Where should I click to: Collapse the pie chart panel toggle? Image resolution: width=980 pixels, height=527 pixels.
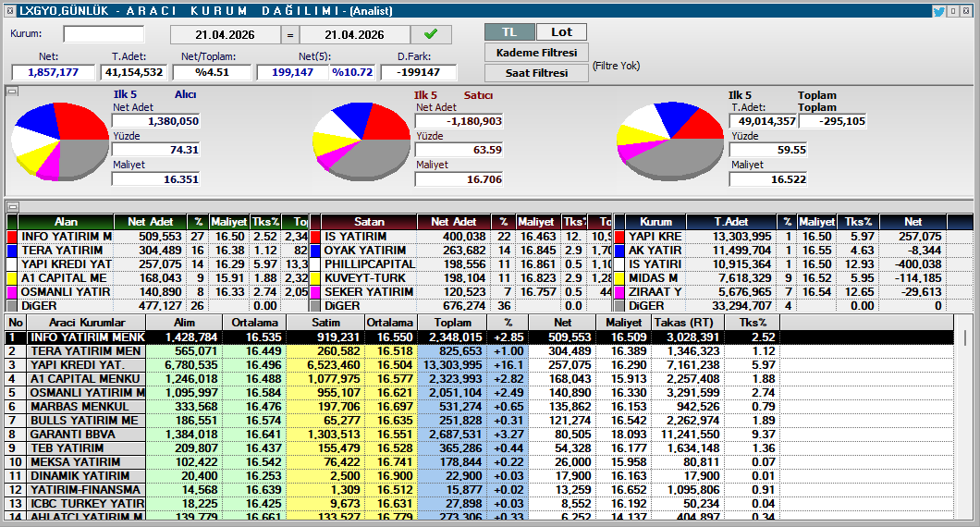tap(12, 92)
